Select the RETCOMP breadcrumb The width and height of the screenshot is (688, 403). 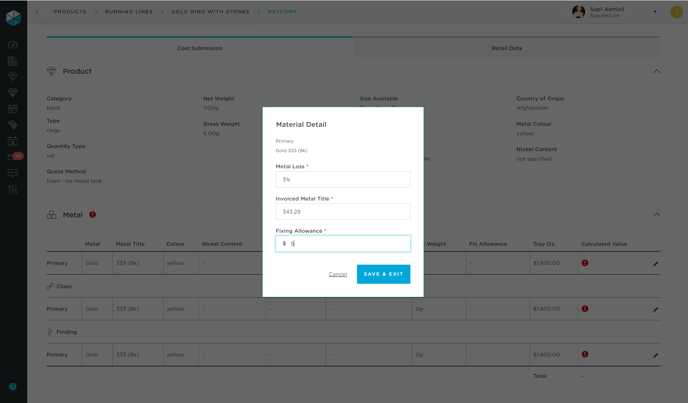[282, 12]
